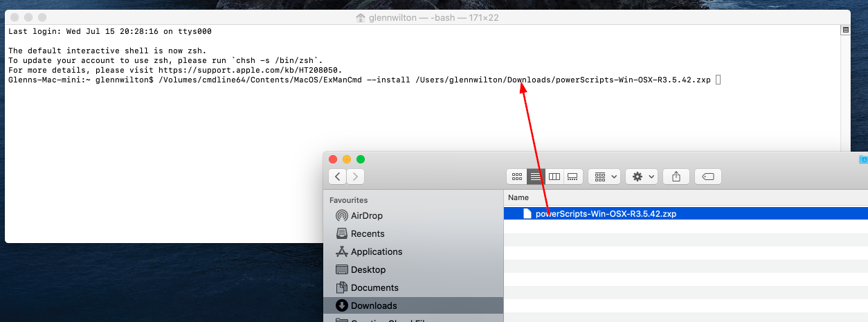The image size is (868, 322).
Task: Open the group-by arrangement dropdown
Action: click(604, 177)
